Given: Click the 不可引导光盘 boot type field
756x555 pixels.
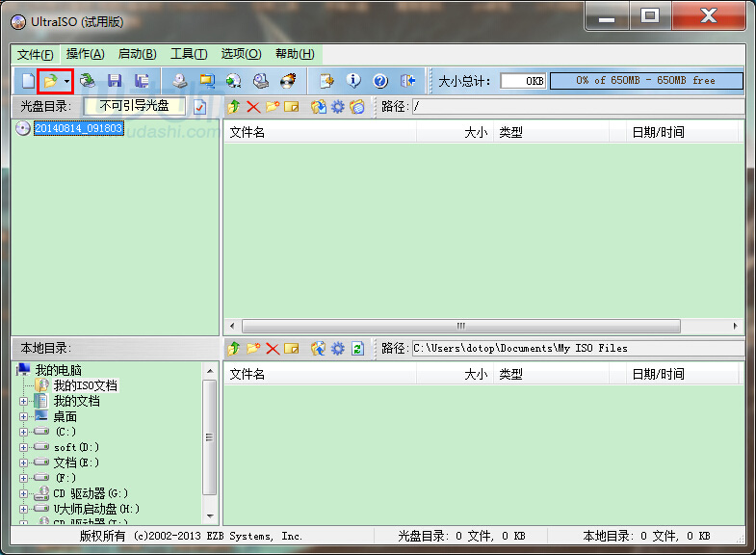Looking at the screenshot, I should (x=135, y=106).
